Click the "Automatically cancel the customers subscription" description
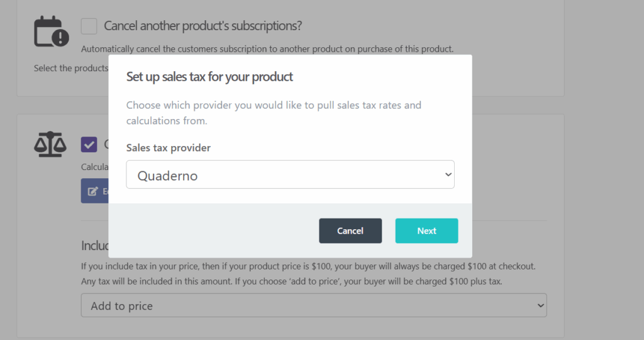The width and height of the screenshot is (644, 340). tap(267, 48)
